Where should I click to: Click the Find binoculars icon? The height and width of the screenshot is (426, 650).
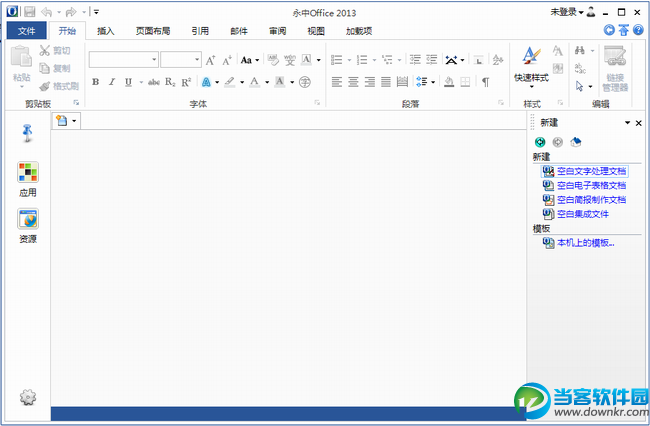pyautogui.click(x=580, y=51)
